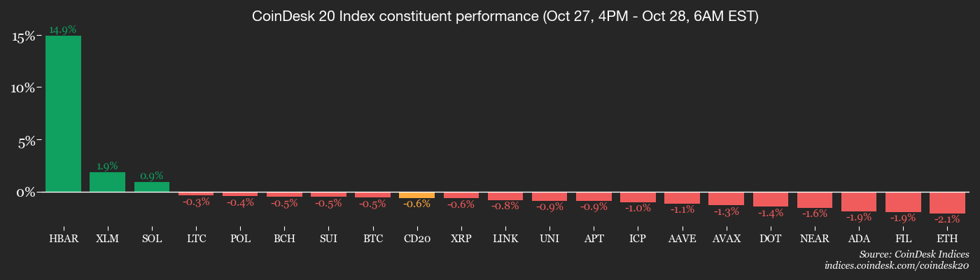The image size is (980, 280).
Task: Click the tall green HBAR bar
Action: (63, 113)
